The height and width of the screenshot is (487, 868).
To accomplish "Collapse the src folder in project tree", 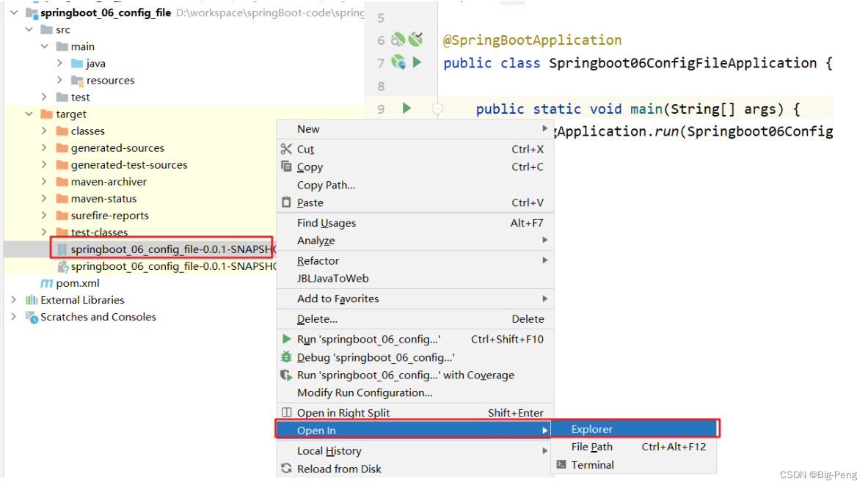I will pyautogui.click(x=28, y=29).
